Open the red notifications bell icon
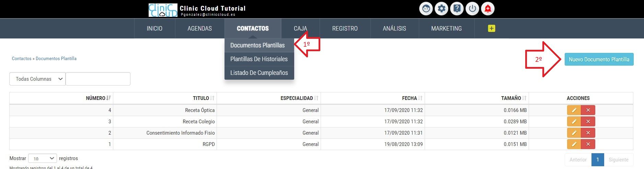 tap(488, 9)
